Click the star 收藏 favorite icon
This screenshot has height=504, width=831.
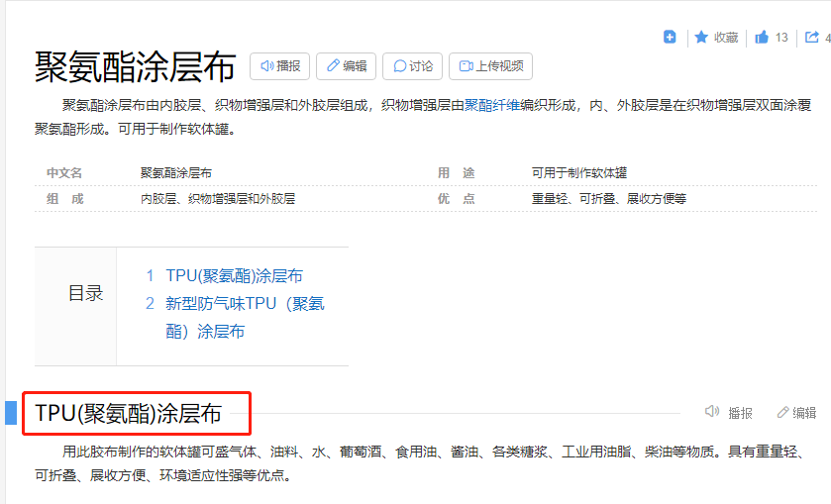701,37
